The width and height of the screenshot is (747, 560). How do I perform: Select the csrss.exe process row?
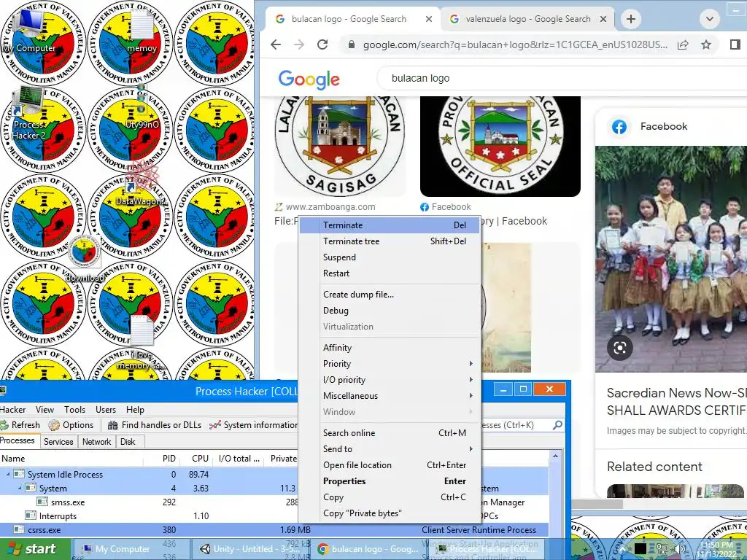point(274,529)
